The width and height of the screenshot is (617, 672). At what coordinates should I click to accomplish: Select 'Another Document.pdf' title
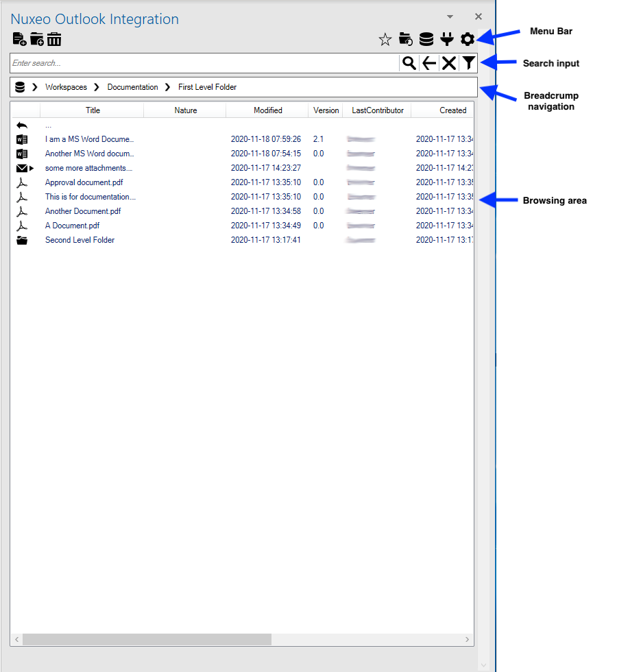click(83, 211)
